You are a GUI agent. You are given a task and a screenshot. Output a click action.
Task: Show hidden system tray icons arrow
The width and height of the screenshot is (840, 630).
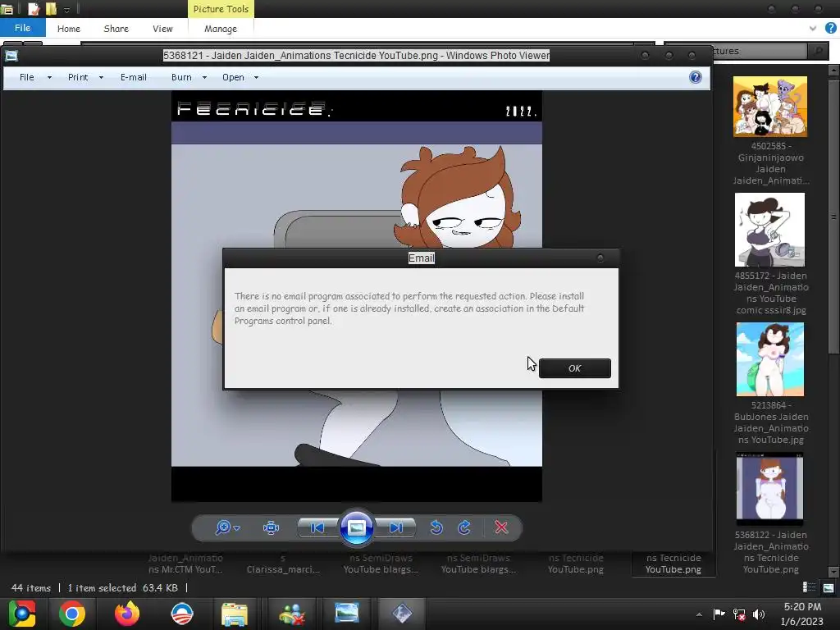pos(699,614)
